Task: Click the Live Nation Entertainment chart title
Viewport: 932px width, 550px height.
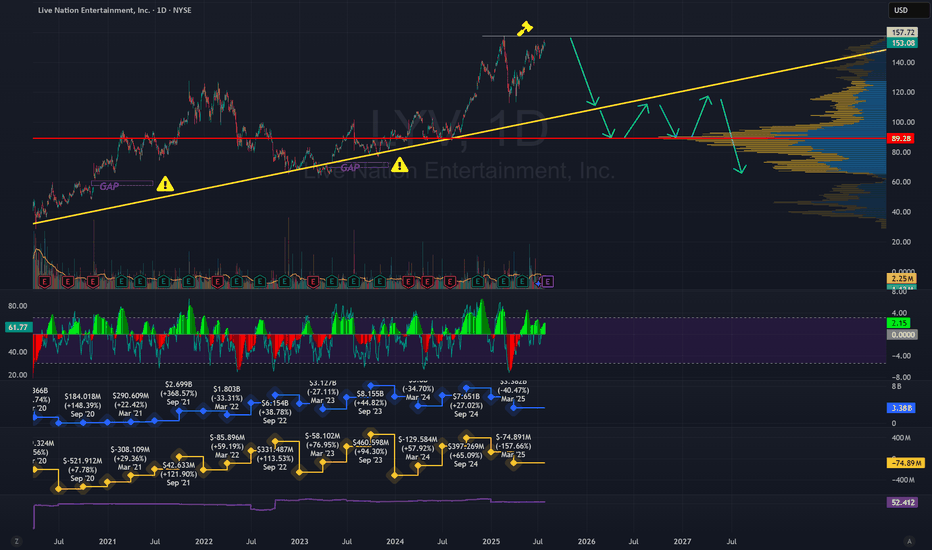Action: click(x=115, y=10)
